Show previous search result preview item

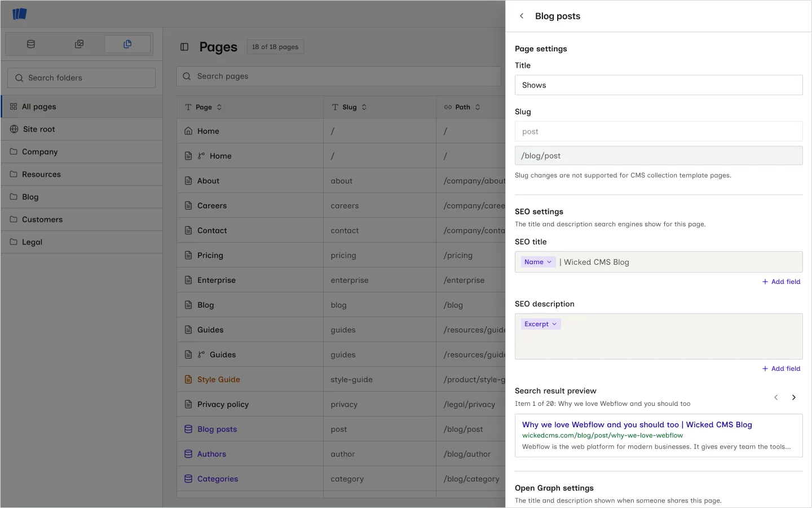[776, 397]
